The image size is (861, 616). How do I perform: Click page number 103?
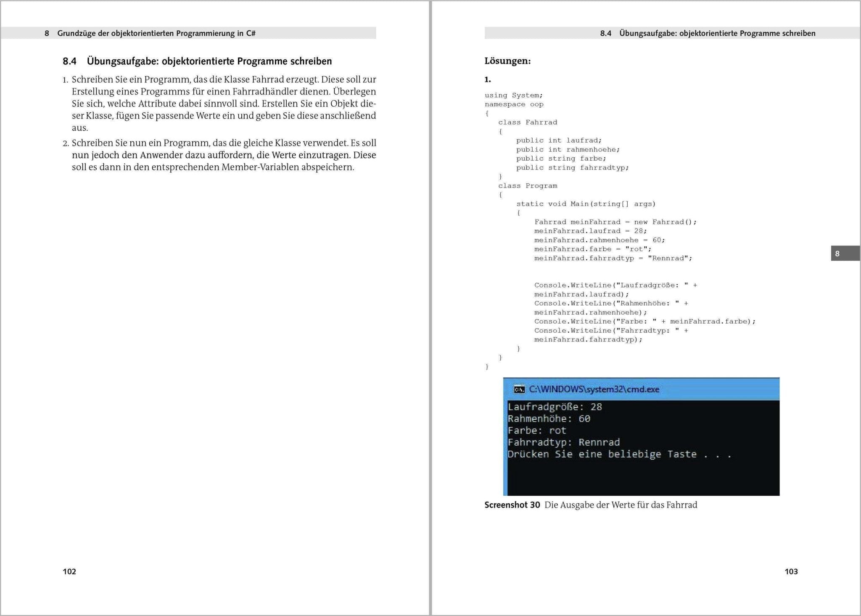791,571
